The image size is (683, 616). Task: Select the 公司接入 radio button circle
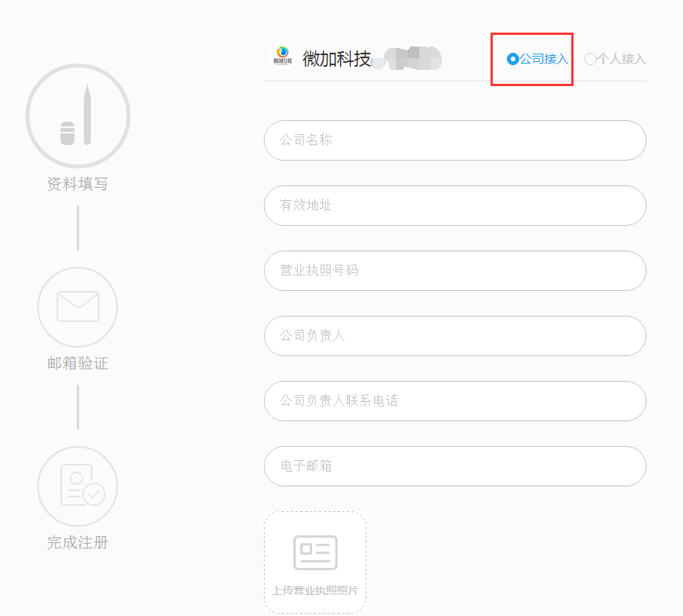512,59
